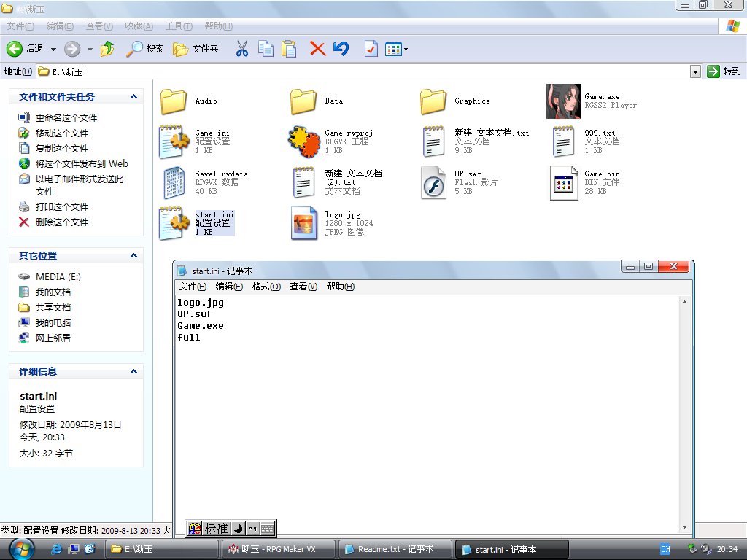
Task: Click inside the Notepad text area
Action: click(x=427, y=414)
